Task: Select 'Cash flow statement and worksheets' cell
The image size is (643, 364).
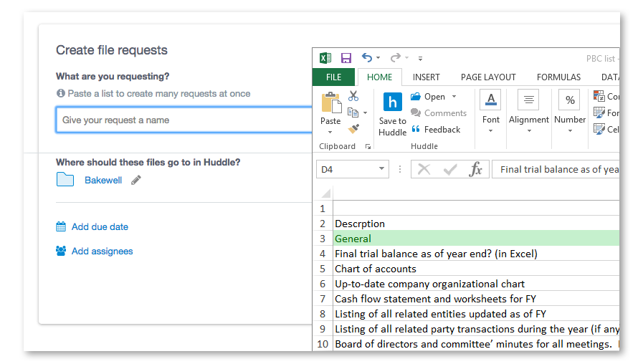Action: (x=476, y=299)
